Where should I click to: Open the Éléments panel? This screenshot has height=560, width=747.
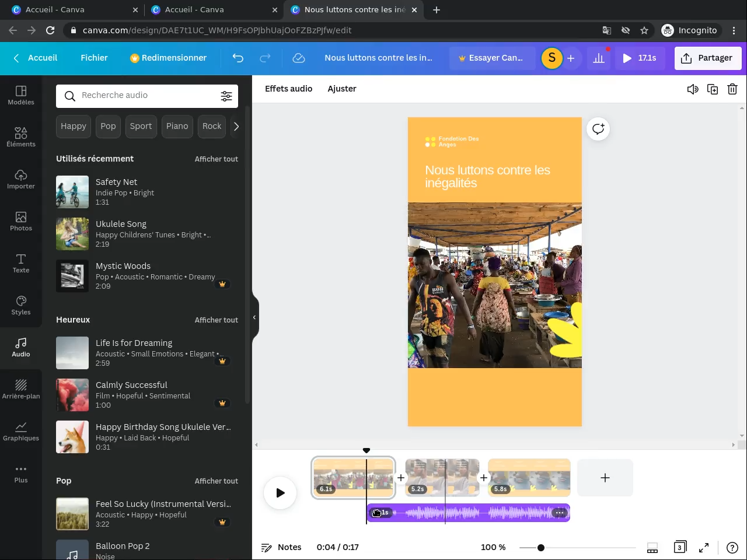click(21, 136)
